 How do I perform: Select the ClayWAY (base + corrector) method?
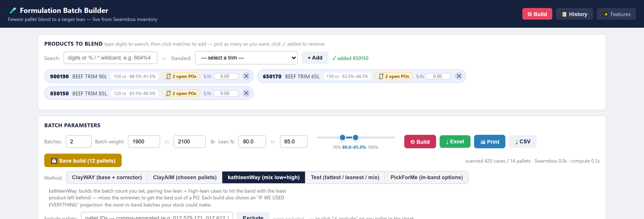(x=107, y=177)
